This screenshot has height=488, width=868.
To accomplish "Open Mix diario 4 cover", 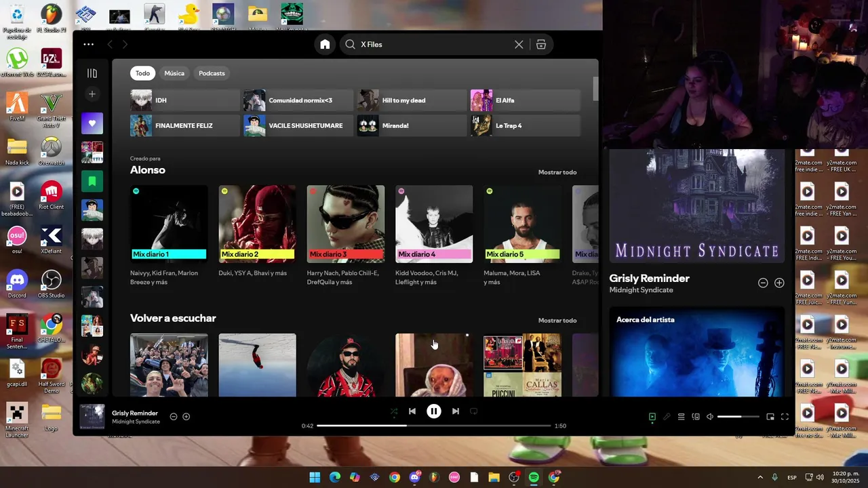I will (x=434, y=224).
